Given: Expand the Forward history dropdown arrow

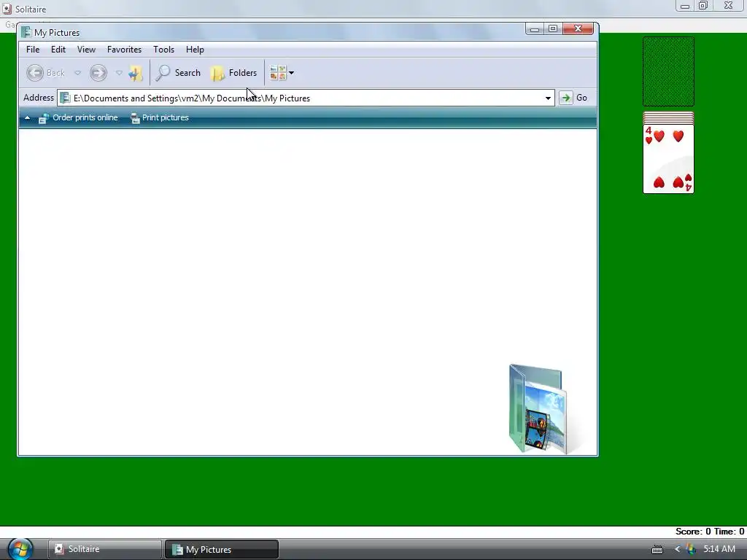Looking at the screenshot, I should [119, 73].
